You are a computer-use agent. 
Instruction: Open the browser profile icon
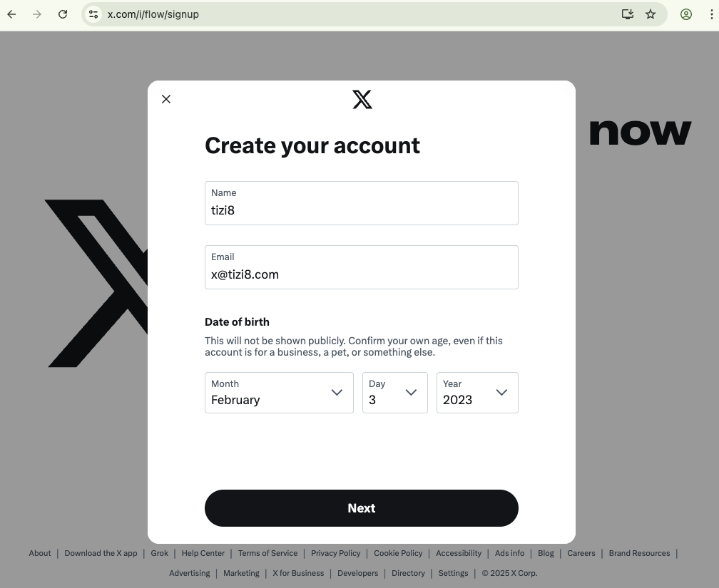point(686,14)
